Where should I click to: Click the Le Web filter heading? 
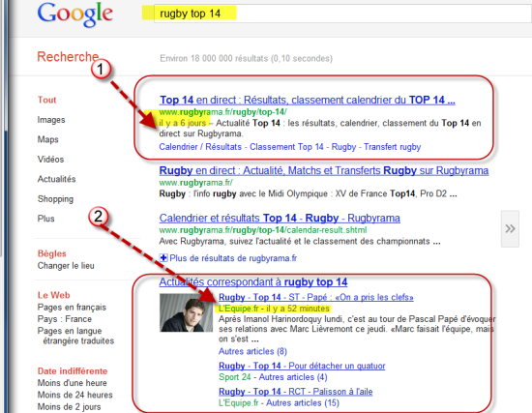coord(53,295)
